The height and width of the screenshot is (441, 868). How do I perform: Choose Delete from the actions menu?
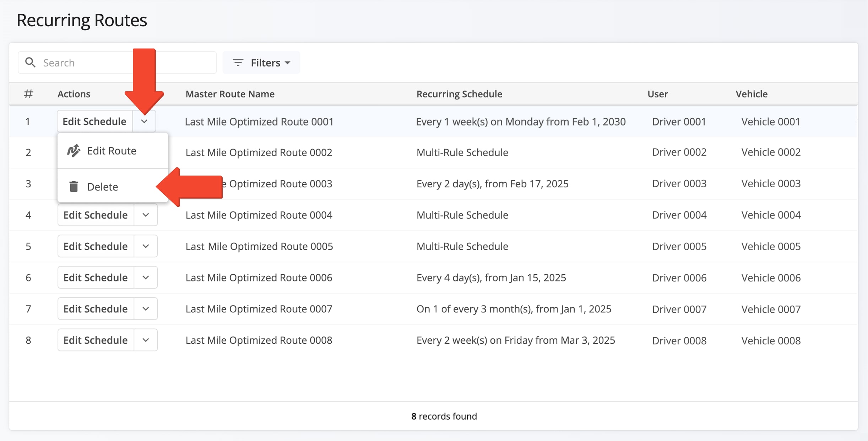[x=113, y=187]
